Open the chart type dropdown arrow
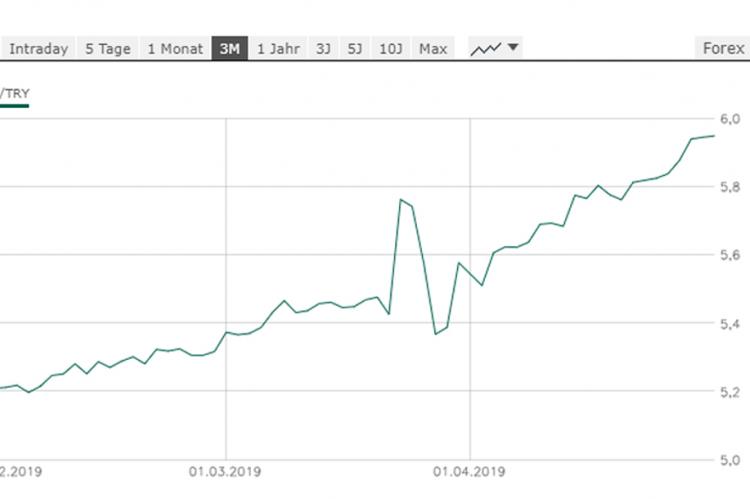Viewport: 750px width, 499px height. pos(513,47)
